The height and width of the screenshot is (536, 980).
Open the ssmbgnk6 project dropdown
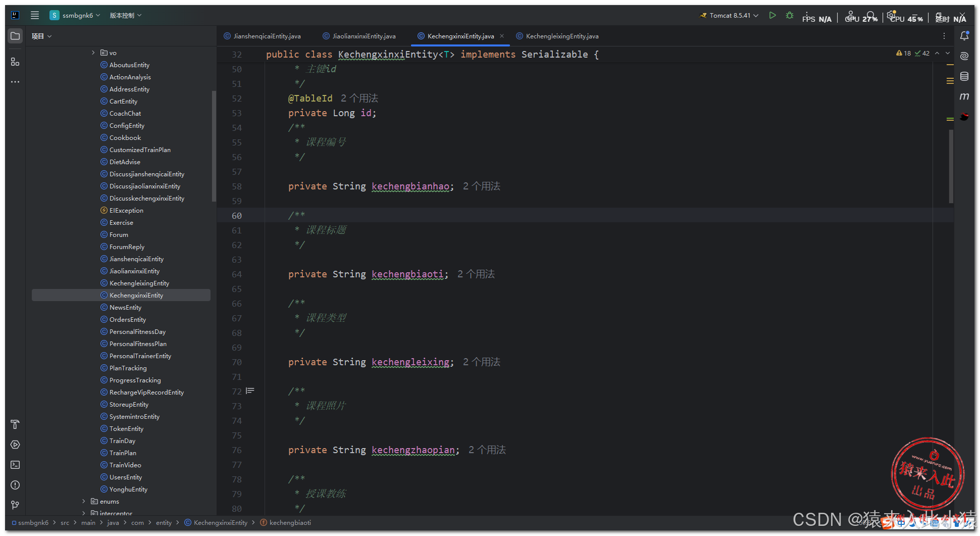(x=75, y=15)
